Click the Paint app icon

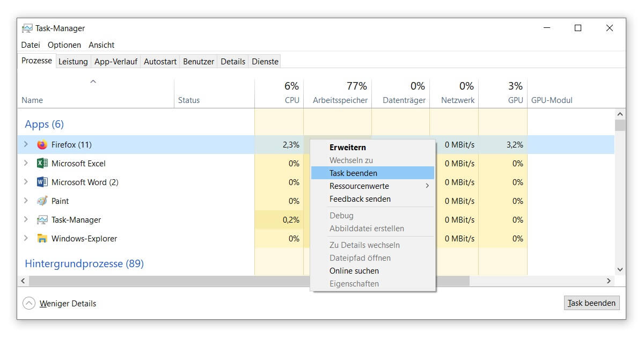[42, 201]
